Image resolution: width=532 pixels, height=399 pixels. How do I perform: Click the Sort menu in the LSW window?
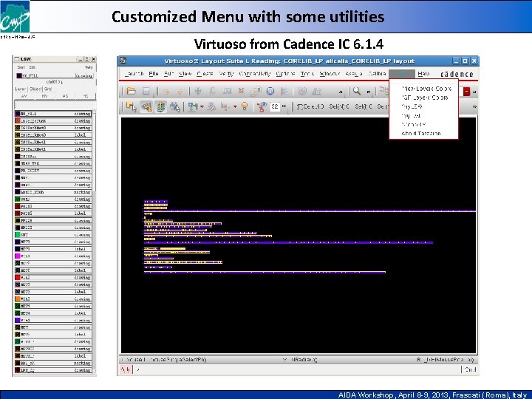[x=21, y=67]
